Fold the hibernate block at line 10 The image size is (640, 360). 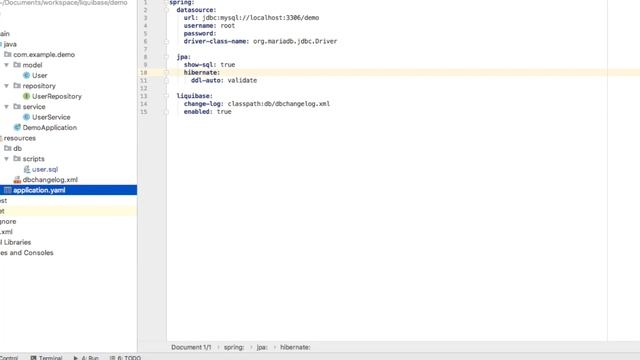click(x=167, y=72)
